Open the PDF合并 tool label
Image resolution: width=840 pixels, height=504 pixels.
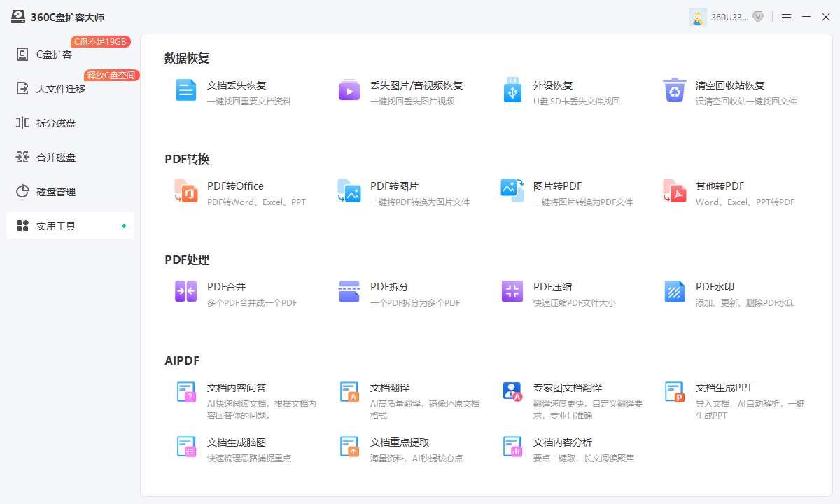(x=226, y=287)
